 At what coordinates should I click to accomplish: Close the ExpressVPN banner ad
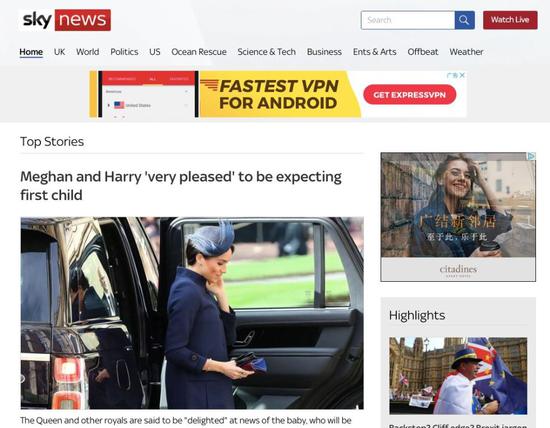click(462, 75)
